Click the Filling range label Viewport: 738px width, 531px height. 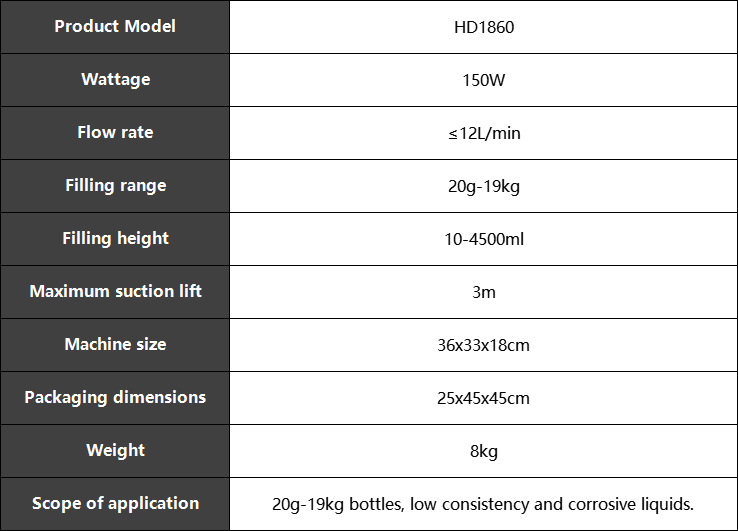point(116,185)
